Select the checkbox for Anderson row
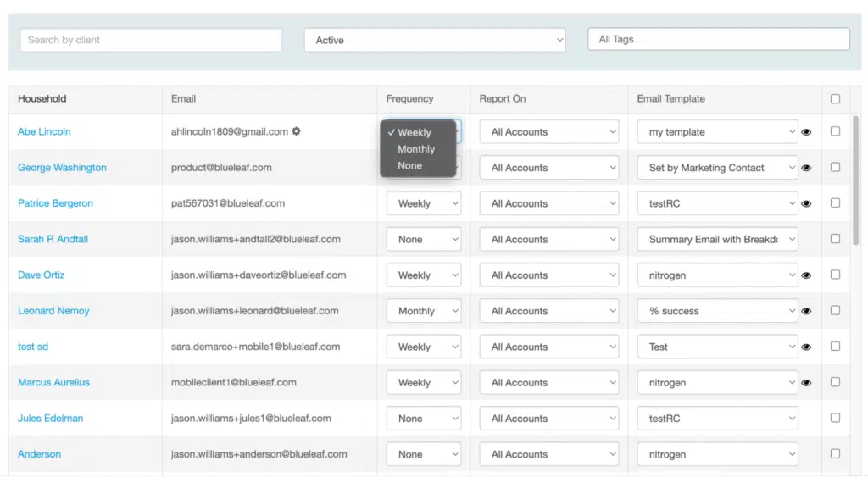This screenshot has width=868, height=477. tap(835, 454)
